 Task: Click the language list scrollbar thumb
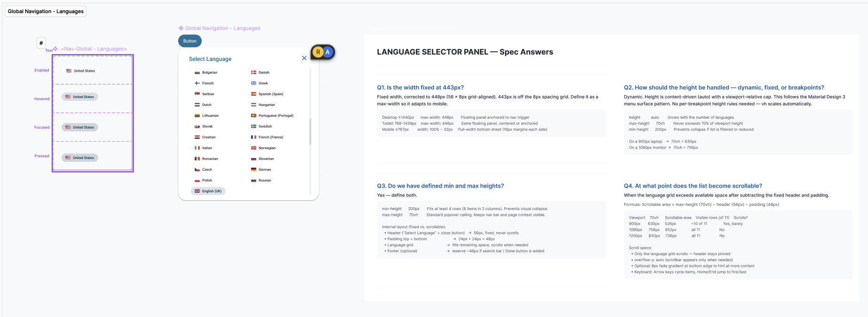(310, 131)
